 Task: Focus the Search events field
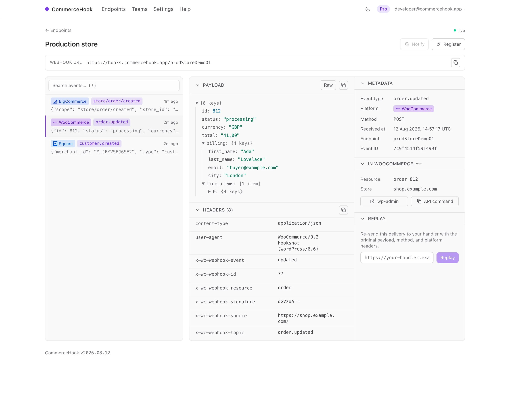[x=114, y=86]
